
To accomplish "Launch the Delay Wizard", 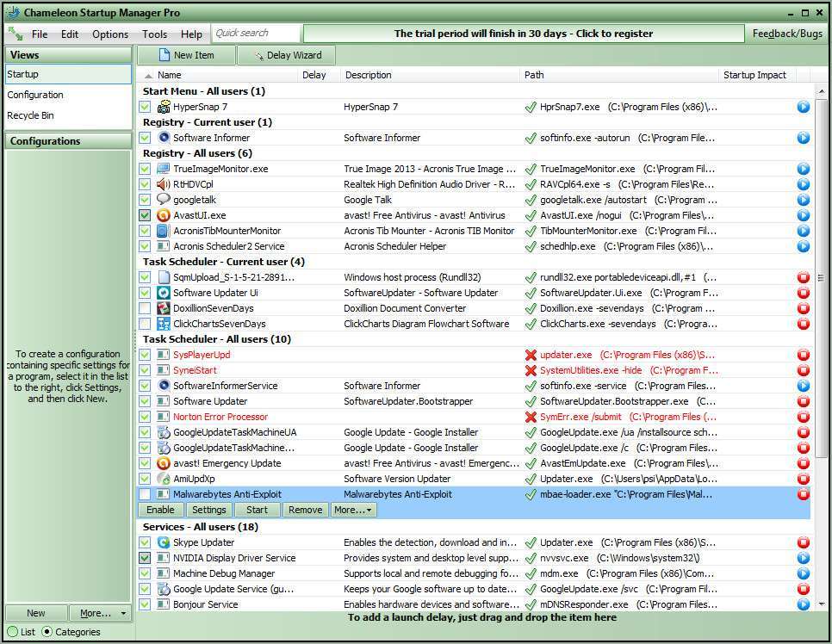I will tap(287, 55).
